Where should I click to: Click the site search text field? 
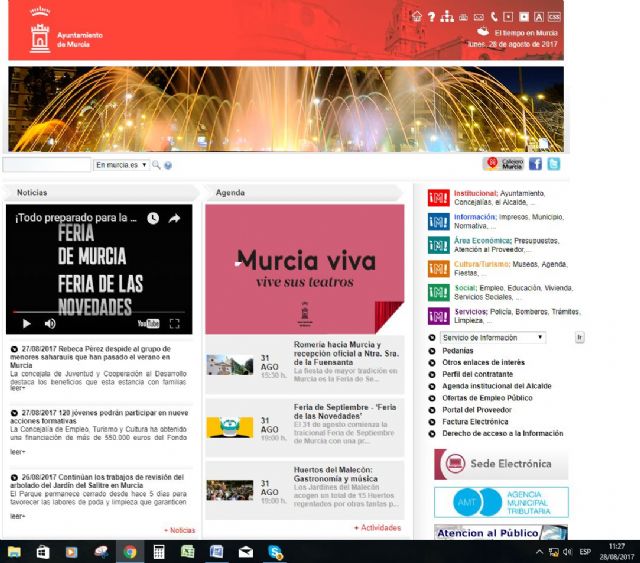tap(47, 165)
